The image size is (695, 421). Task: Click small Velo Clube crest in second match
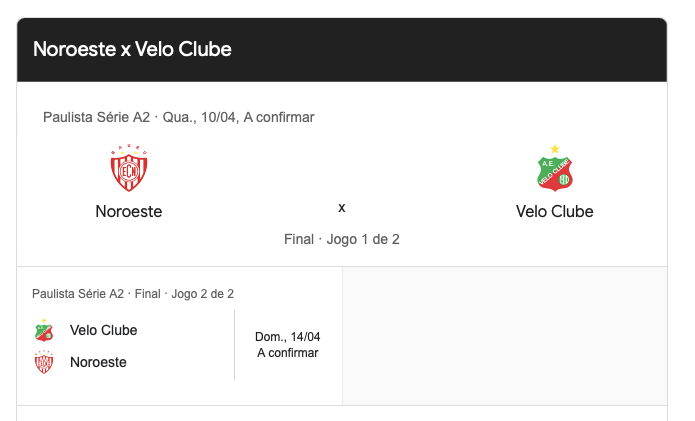(44, 331)
